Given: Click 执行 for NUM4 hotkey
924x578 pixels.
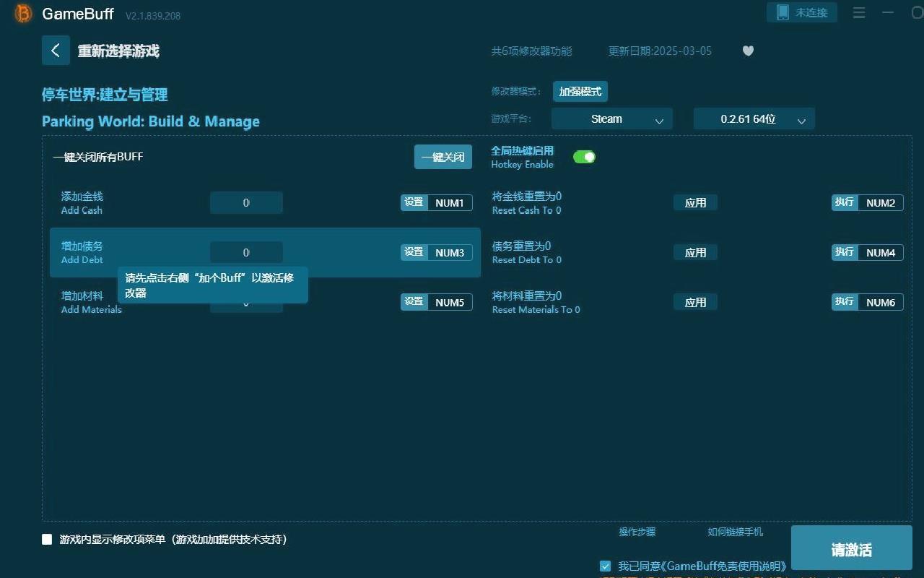Looking at the screenshot, I should [845, 252].
